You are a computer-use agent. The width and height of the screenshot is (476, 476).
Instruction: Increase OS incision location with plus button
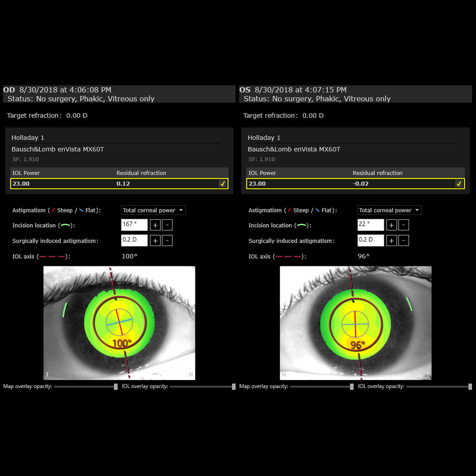(x=392, y=225)
